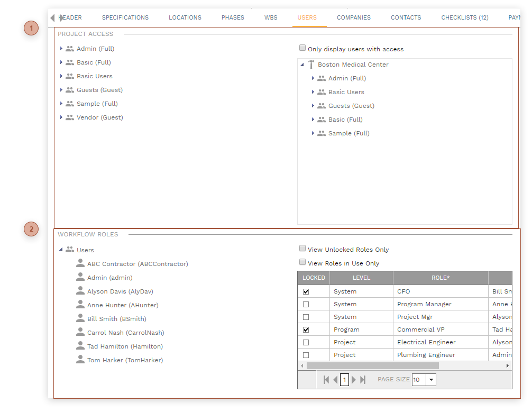Click the previous-page pagination button
This screenshot has width=532, height=412.
335,379
